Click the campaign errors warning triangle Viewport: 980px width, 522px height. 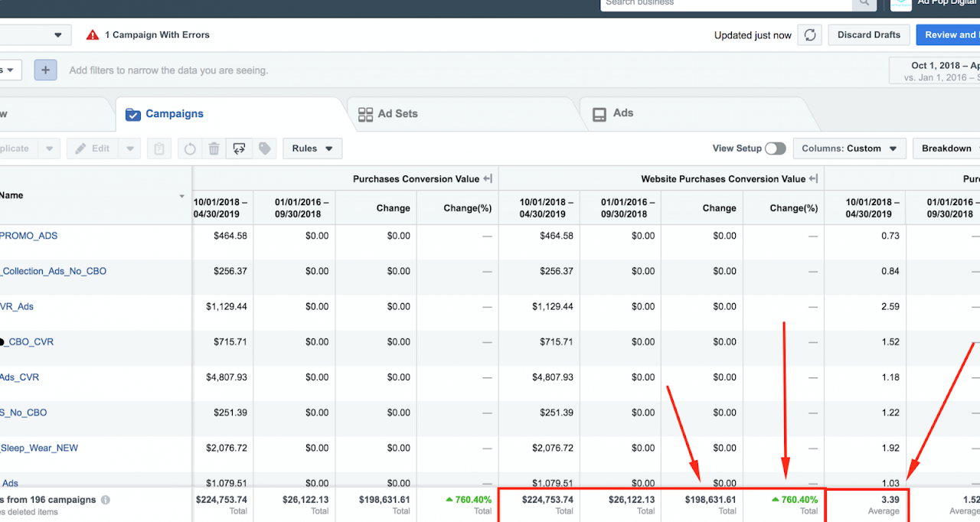click(93, 35)
